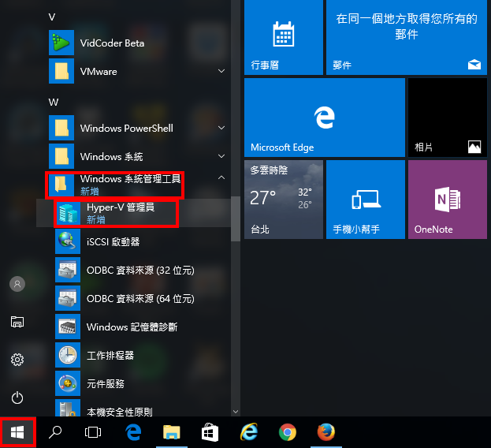Jump to letter V section header
This screenshot has width=491, height=448.
tap(52, 17)
